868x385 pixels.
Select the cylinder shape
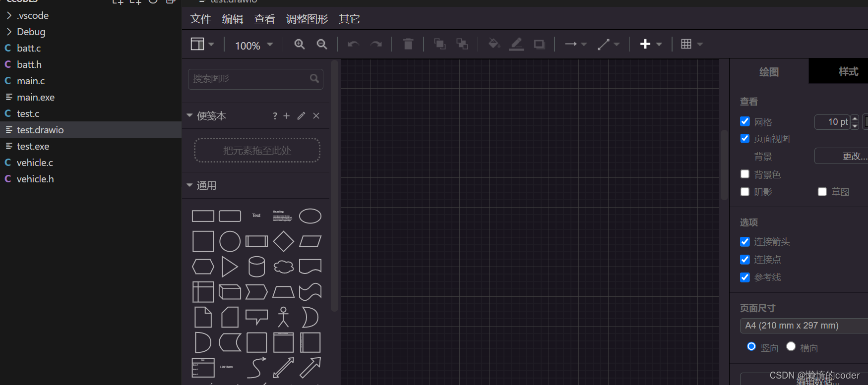pos(256,267)
